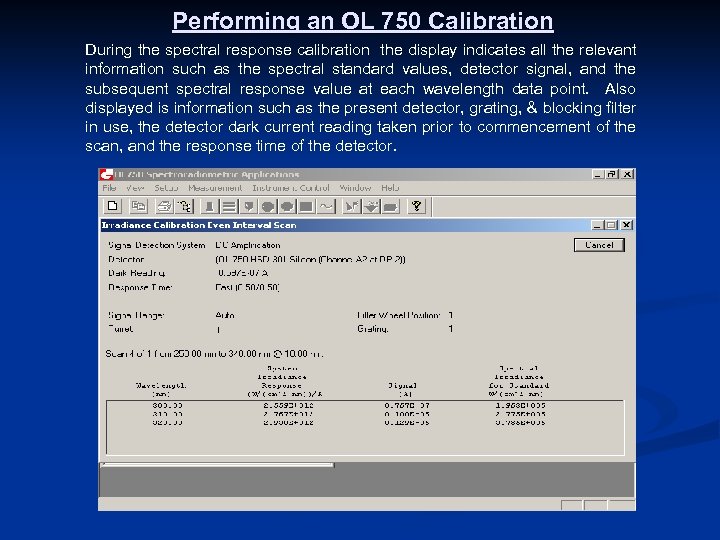720x540 pixels.
Task: Minimize the main OL 750 application window
Action: point(597,174)
